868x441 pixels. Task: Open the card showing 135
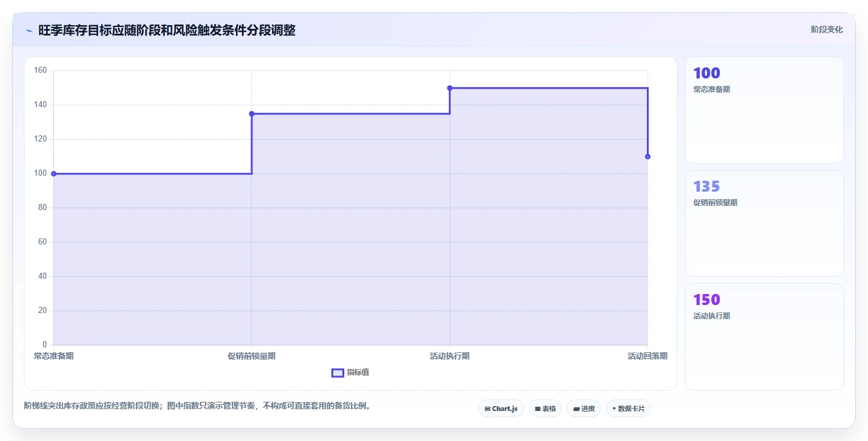(764, 224)
